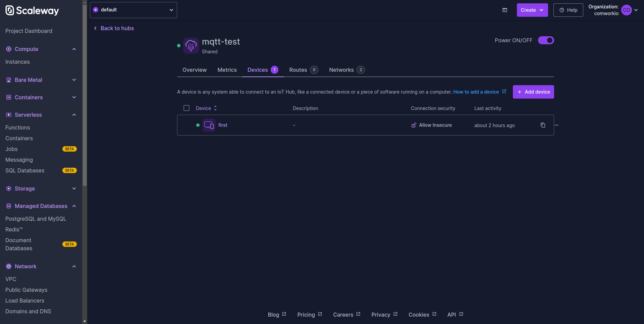Collapse the Managed Databases section
Viewport: 644px width, 324px height.
pyautogui.click(x=74, y=206)
